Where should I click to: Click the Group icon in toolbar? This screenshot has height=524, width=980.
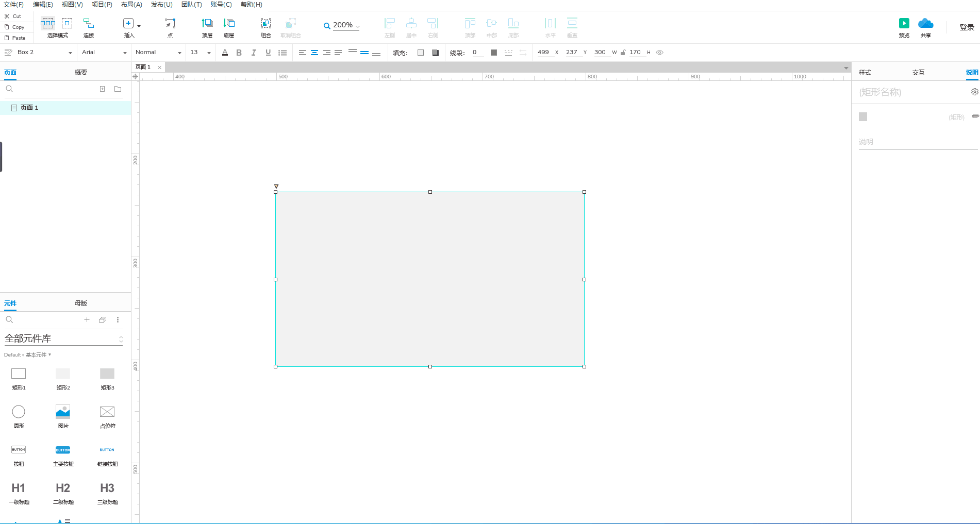tap(265, 23)
